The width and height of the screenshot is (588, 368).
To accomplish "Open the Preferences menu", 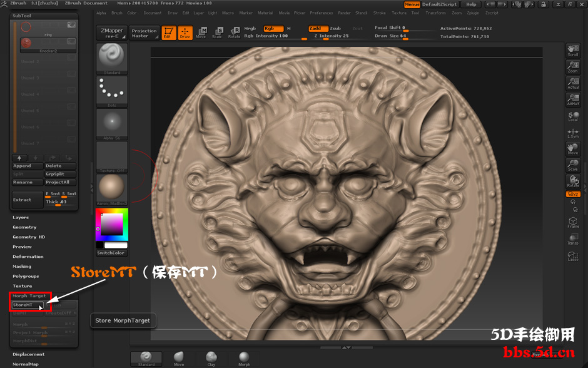I will [x=322, y=13].
